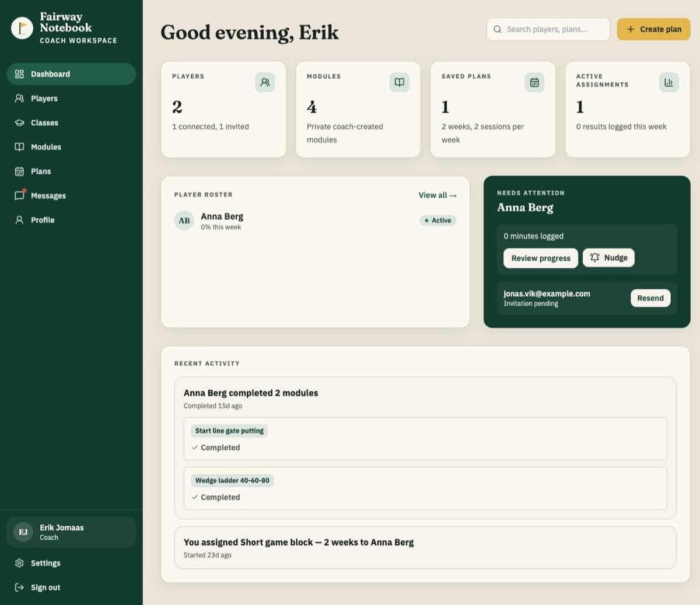The height and width of the screenshot is (605, 700).
Task: Click the Create plan button
Action: pyautogui.click(x=654, y=29)
